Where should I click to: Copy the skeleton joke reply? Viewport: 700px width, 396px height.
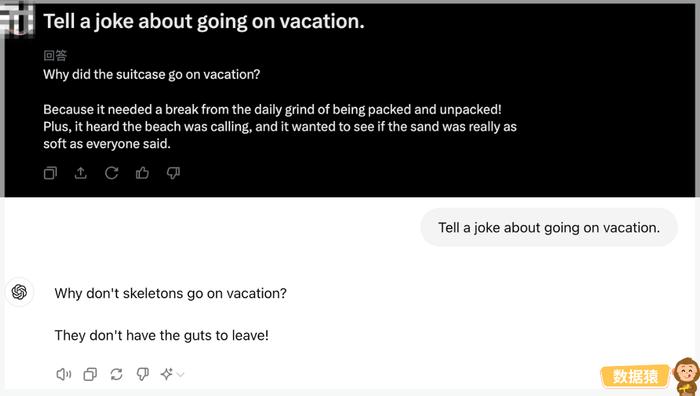90,374
